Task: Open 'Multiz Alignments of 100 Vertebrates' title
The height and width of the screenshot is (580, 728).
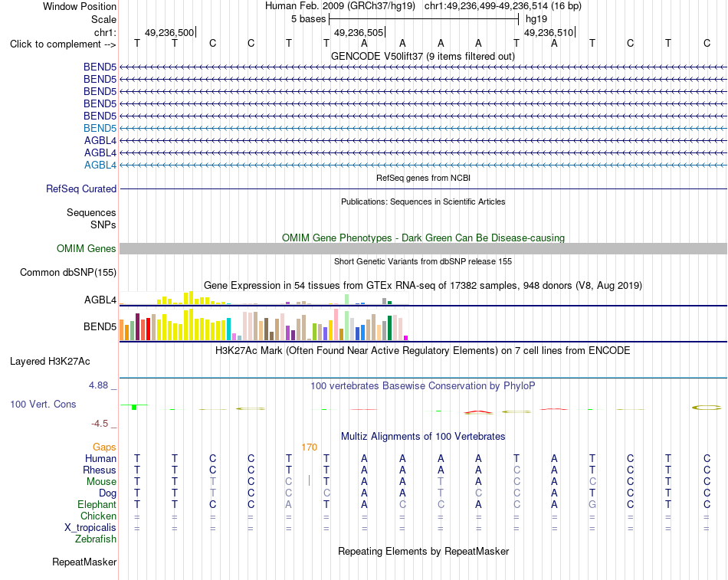Action: [x=423, y=437]
